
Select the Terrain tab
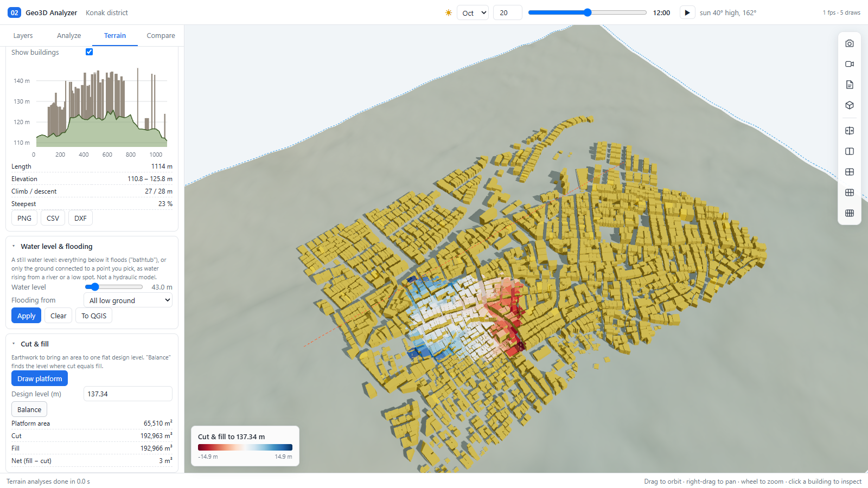tap(115, 35)
